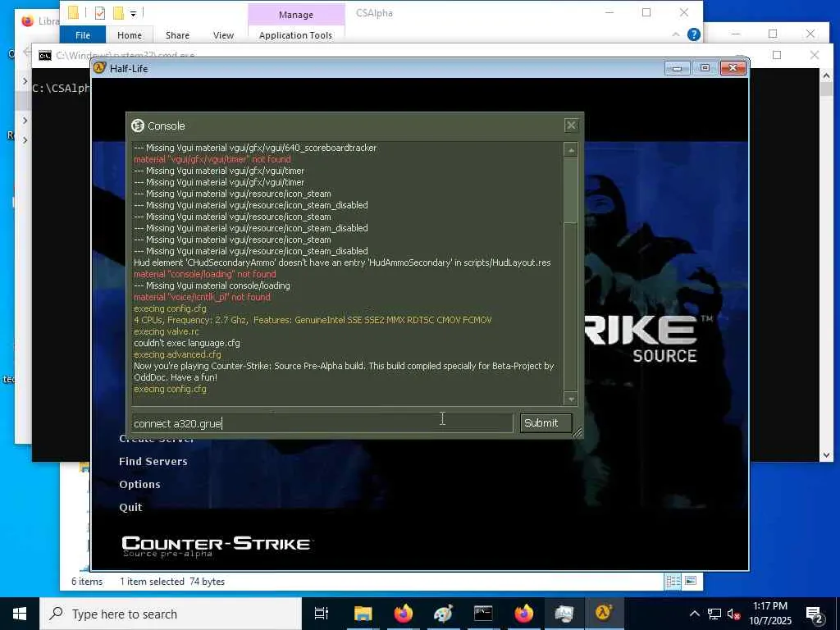Open the Customize Quick Access Toolbar dropdown
The width and height of the screenshot is (840, 630).
pos(134,13)
